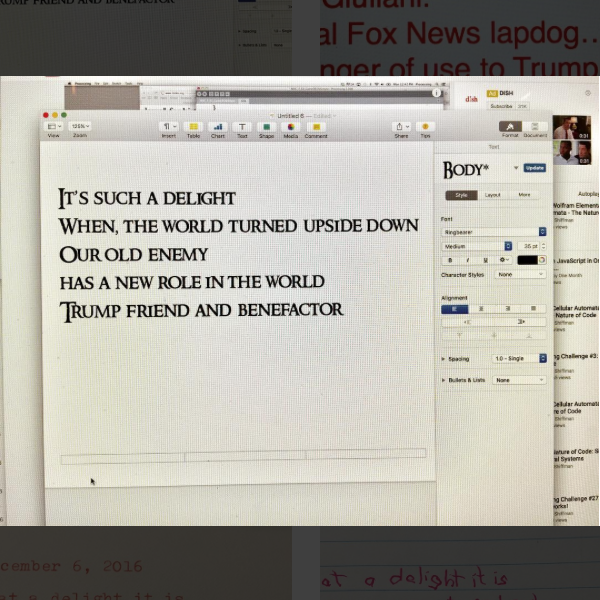Switch to the Layout tab
Screen dimensions: 600x600
[x=492, y=195]
